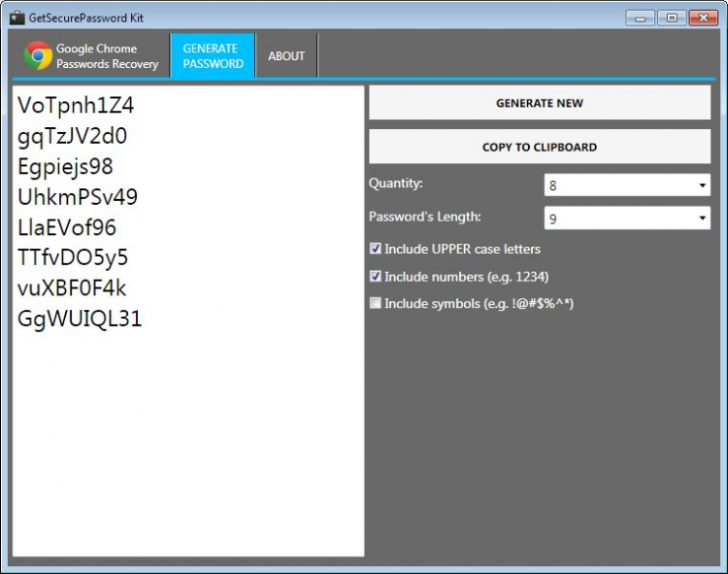Enable Include symbols checkbox

(375, 303)
